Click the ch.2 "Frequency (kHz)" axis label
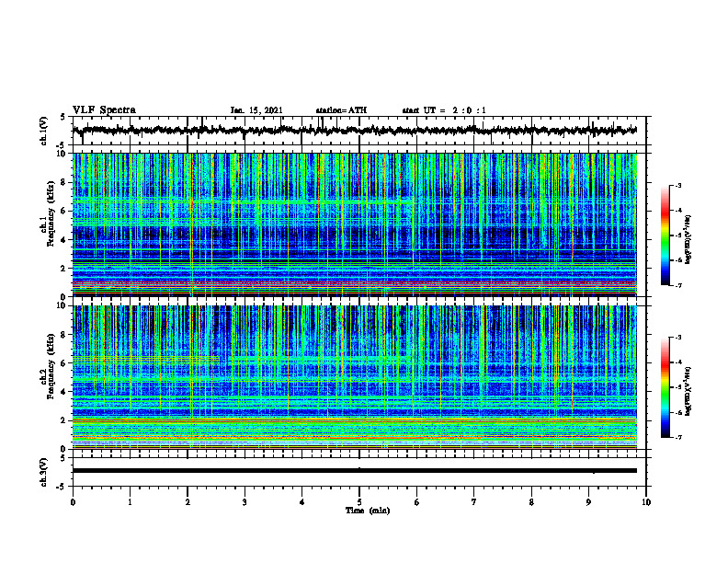 50,366
